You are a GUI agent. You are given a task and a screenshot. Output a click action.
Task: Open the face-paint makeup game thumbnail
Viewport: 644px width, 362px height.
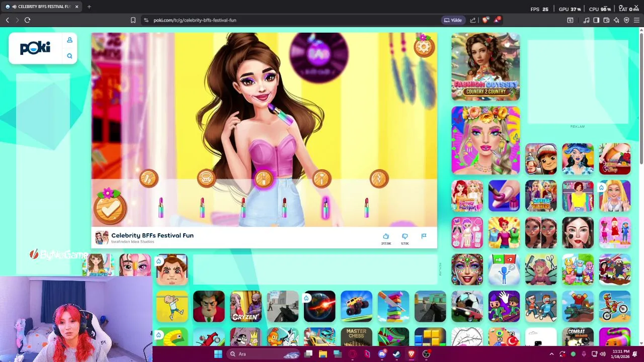(467, 269)
